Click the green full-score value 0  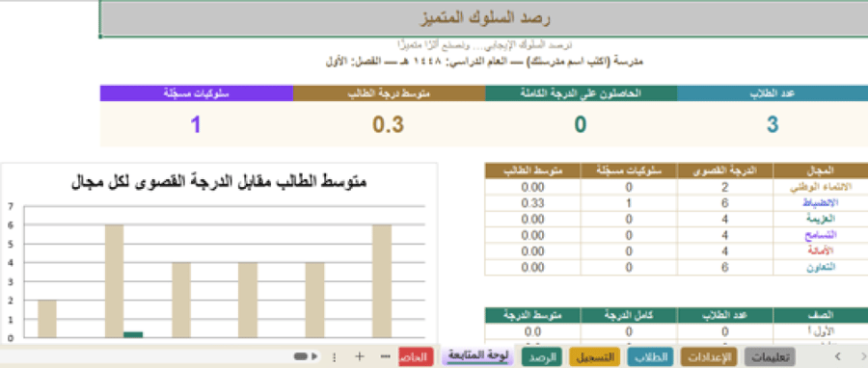click(x=581, y=125)
